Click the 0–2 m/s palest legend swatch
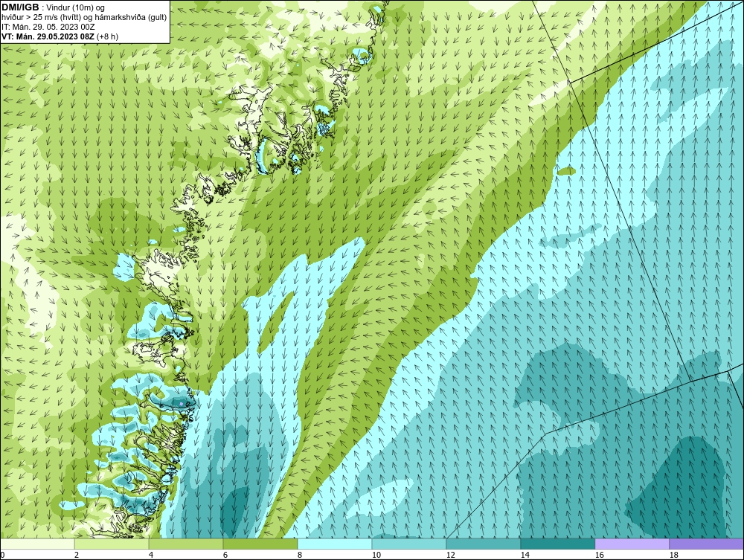Viewport: 744px width, 560px height. coord(37,544)
